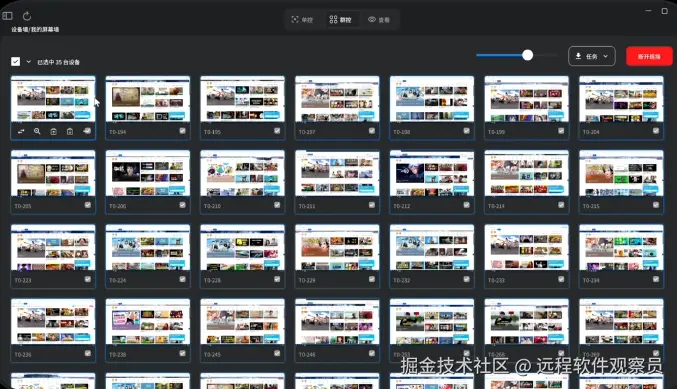The width and height of the screenshot is (677, 389).
Task: Uncheck device T0-206 checkbox
Action: (x=183, y=205)
